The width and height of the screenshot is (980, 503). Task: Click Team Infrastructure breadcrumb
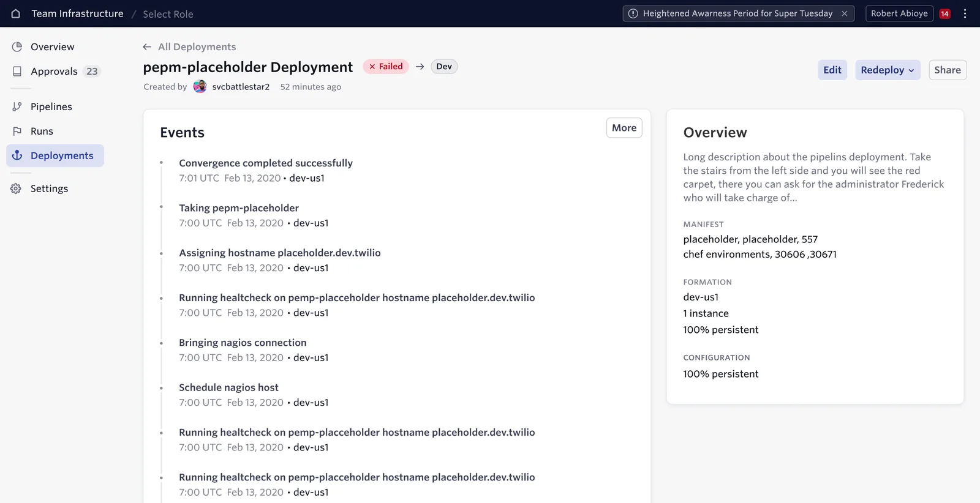pyautogui.click(x=77, y=13)
